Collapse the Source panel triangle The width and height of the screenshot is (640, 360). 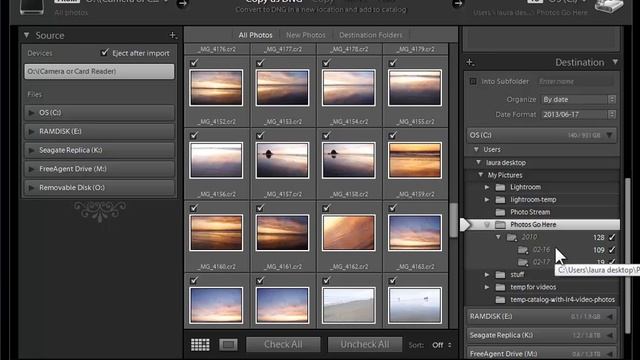click(x=27, y=36)
